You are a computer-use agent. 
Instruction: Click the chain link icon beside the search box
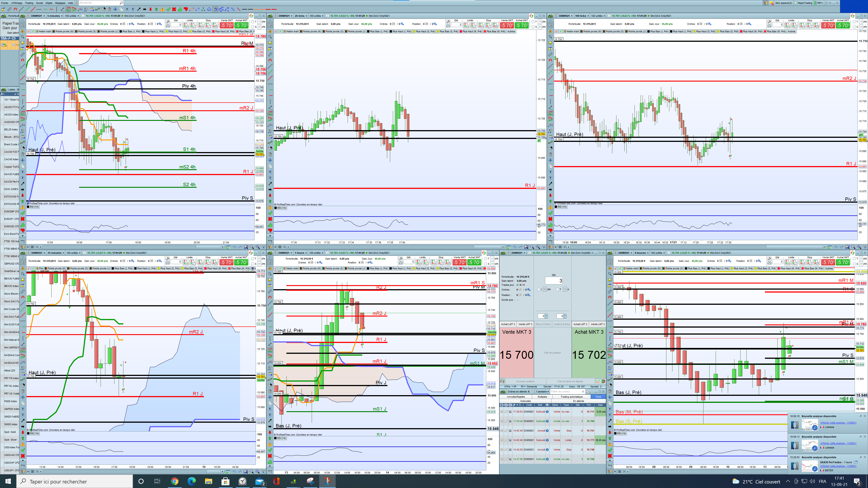click(77, 3)
